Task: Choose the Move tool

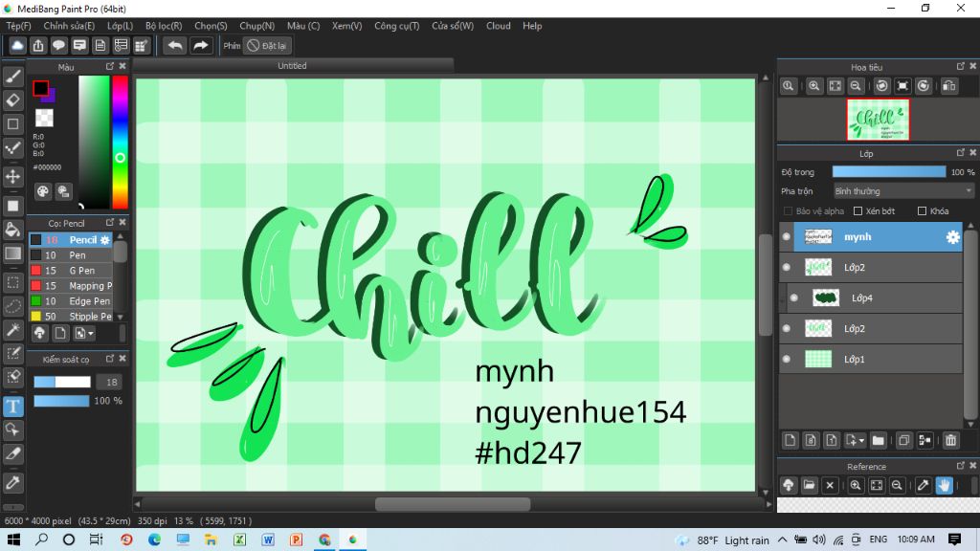Action: pos(13,177)
